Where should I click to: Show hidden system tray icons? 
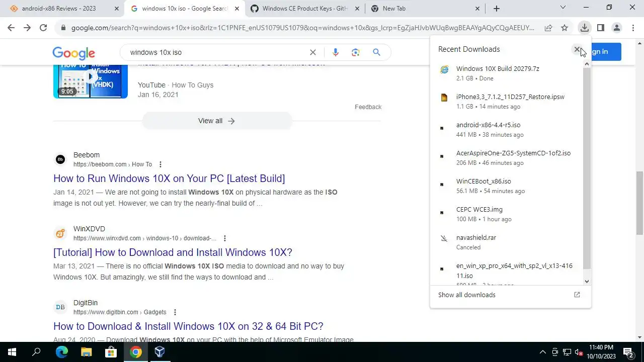tap(542, 352)
